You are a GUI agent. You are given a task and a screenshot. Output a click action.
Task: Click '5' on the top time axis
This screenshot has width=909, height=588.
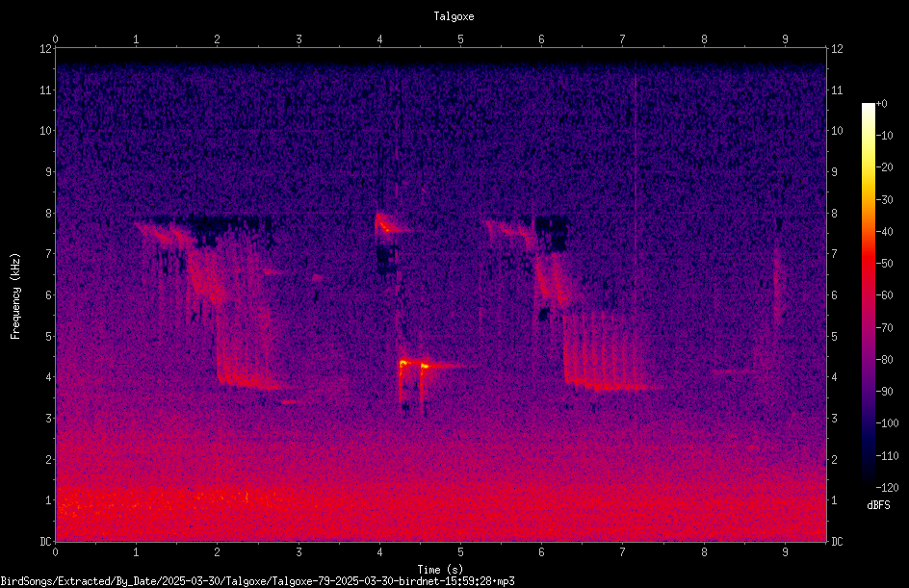tap(461, 39)
